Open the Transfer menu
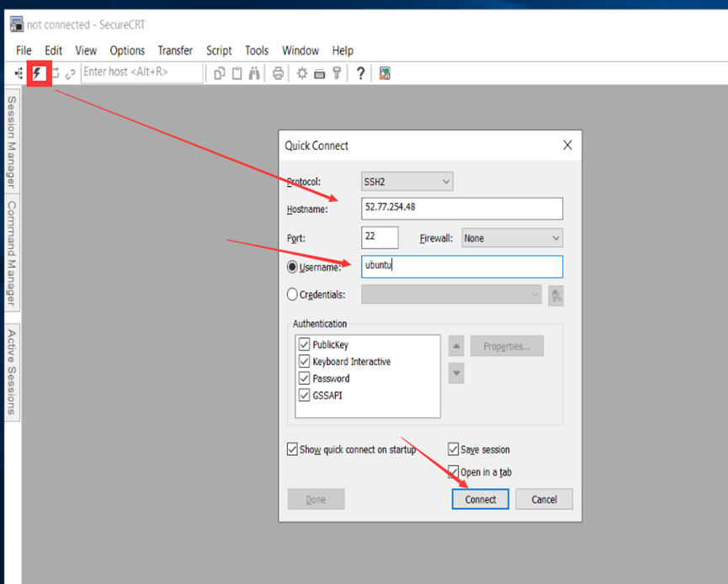The height and width of the screenshot is (584, 728). (175, 50)
